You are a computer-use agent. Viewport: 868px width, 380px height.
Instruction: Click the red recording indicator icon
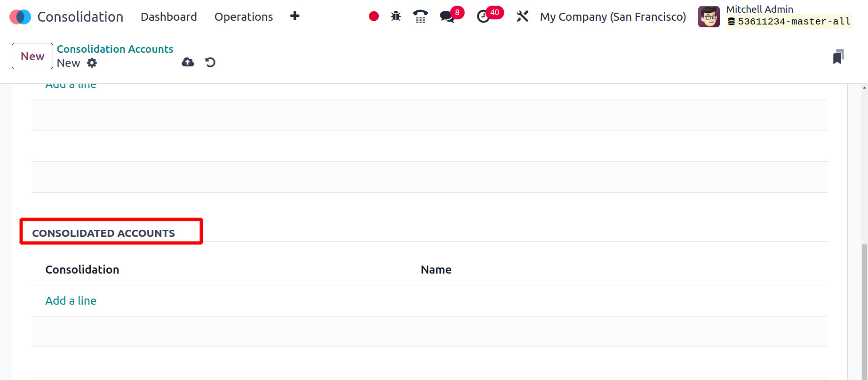[x=374, y=17]
